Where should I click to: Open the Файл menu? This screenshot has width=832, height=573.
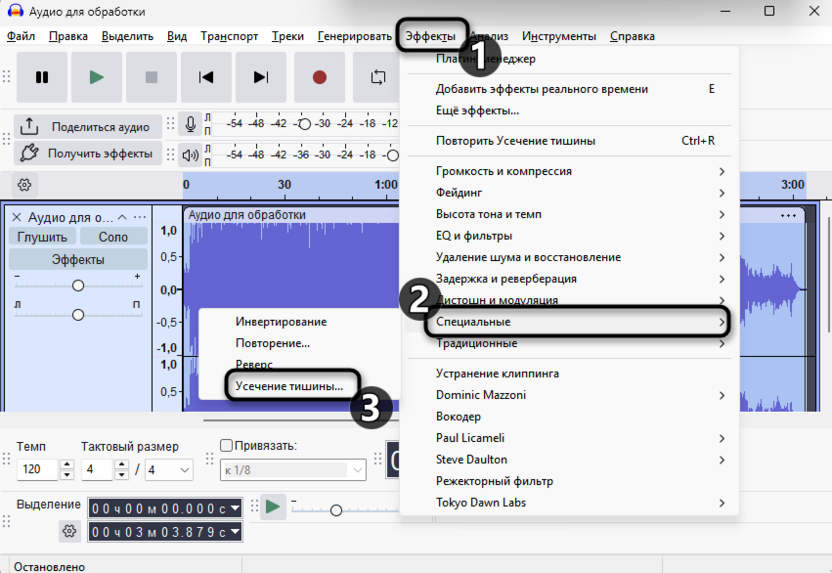pyautogui.click(x=21, y=36)
